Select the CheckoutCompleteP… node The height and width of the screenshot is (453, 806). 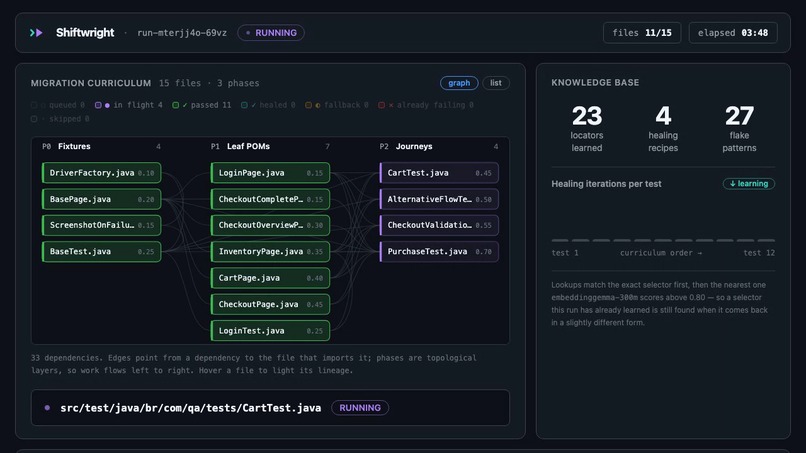click(270, 199)
